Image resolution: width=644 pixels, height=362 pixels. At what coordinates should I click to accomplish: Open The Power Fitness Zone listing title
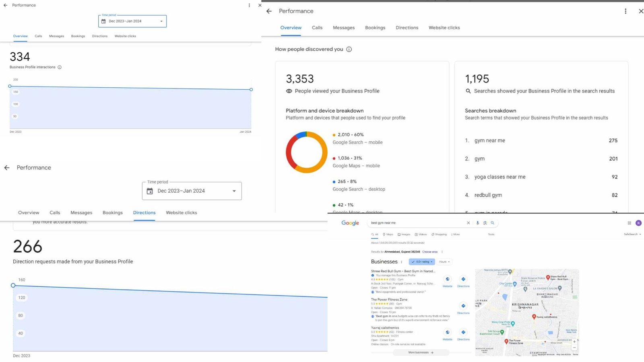389,300
